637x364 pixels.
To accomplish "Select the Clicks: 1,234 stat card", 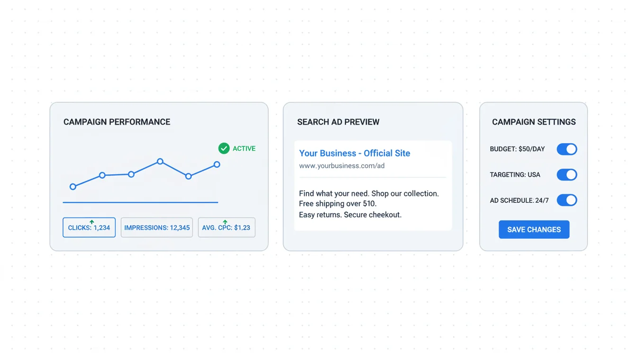I will (x=89, y=228).
